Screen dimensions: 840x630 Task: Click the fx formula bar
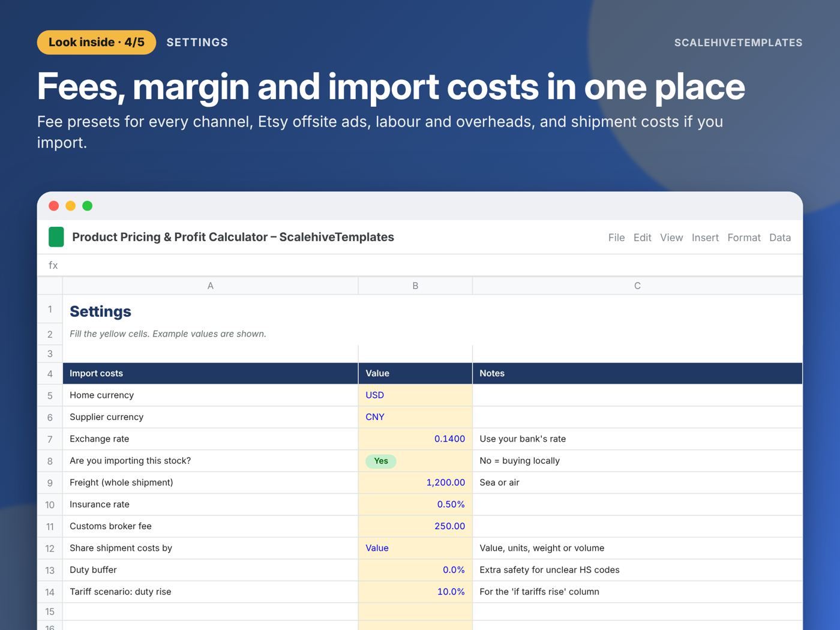(420, 265)
